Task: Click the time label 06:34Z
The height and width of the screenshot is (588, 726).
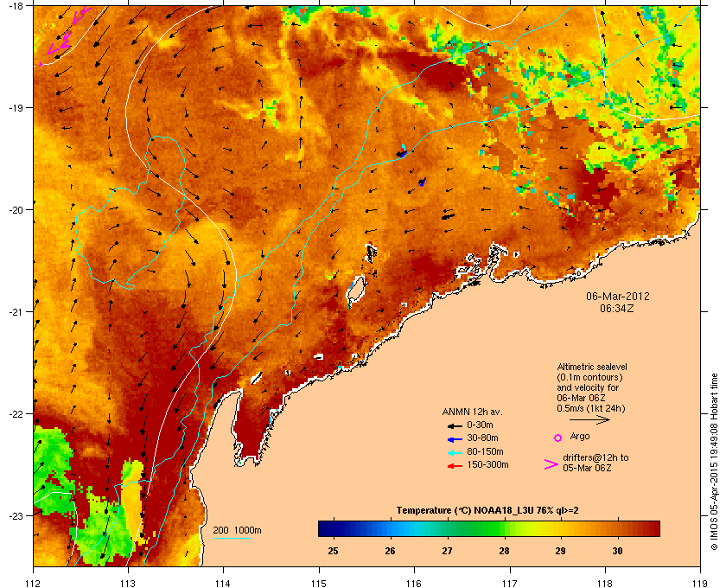Action: [617, 308]
